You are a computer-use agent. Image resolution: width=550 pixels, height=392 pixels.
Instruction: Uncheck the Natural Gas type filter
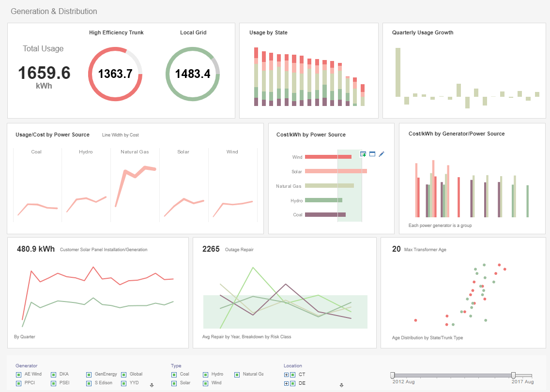237,374
